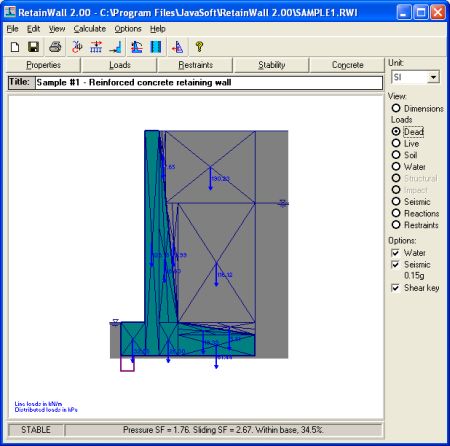Image resolution: width=450 pixels, height=446 pixels.
Task: Click the Stability button
Action: tap(272, 65)
